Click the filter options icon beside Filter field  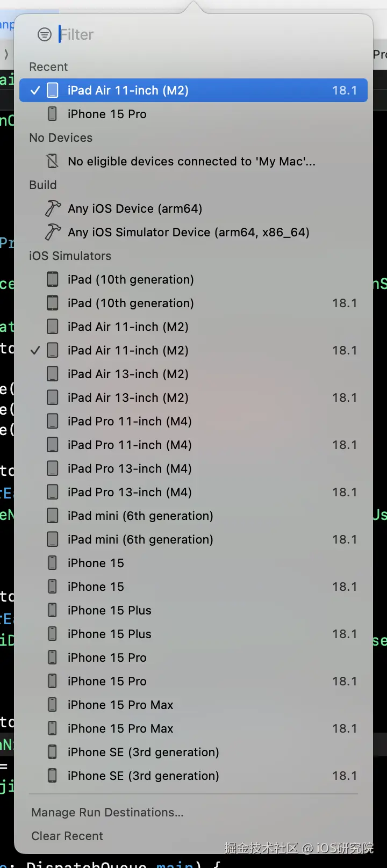pos(45,34)
